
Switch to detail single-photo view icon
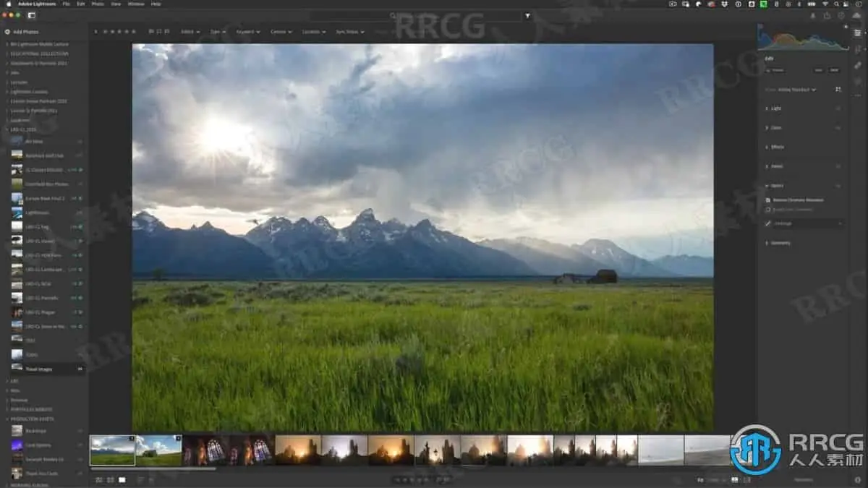point(122,479)
